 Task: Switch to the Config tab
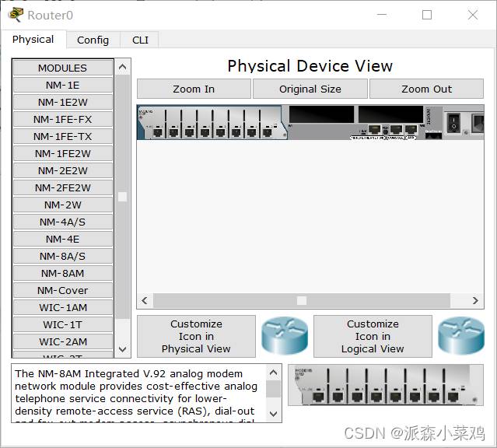(x=93, y=40)
